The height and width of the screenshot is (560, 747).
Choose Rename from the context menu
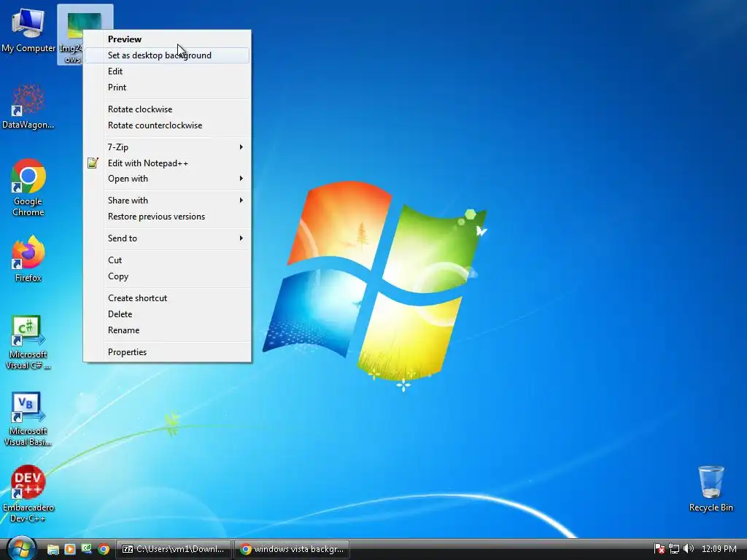point(167,330)
